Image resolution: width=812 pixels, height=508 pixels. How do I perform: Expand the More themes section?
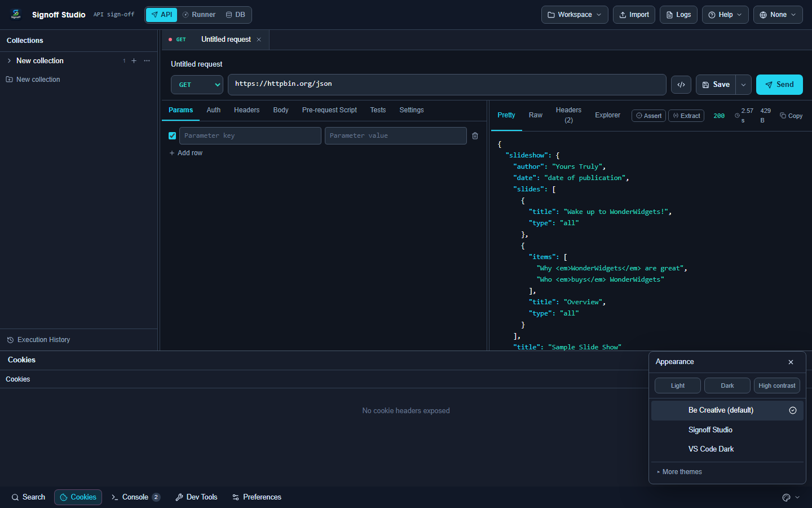tap(679, 472)
